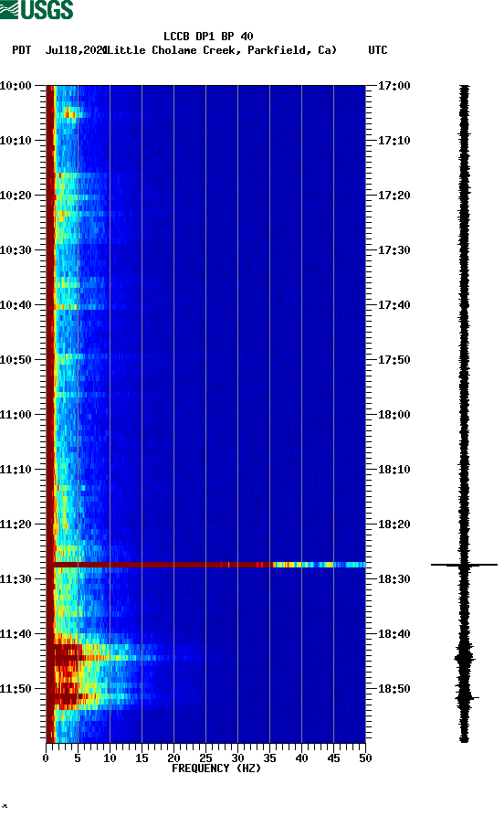The height and width of the screenshot is (816, 504).
Task: Click the date text 'Jul18,2021'
Action: click(x=77, y=50)
